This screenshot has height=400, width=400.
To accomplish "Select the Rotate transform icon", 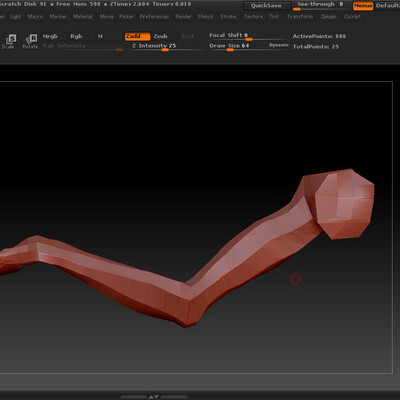I will click(x=30, y=41).
